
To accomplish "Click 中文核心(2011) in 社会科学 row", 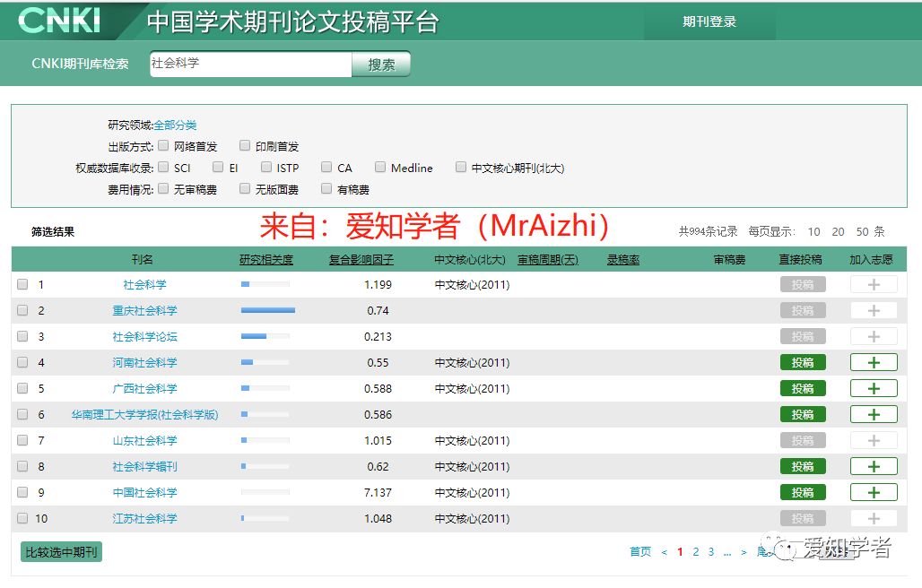I will [x=472, y=284].
